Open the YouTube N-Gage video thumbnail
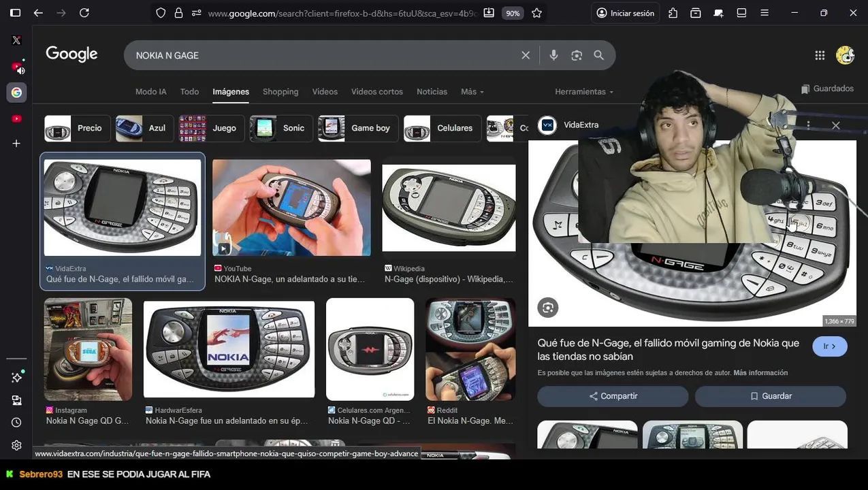The height and width of the screenshot is (490, 868). pos(291,208)
